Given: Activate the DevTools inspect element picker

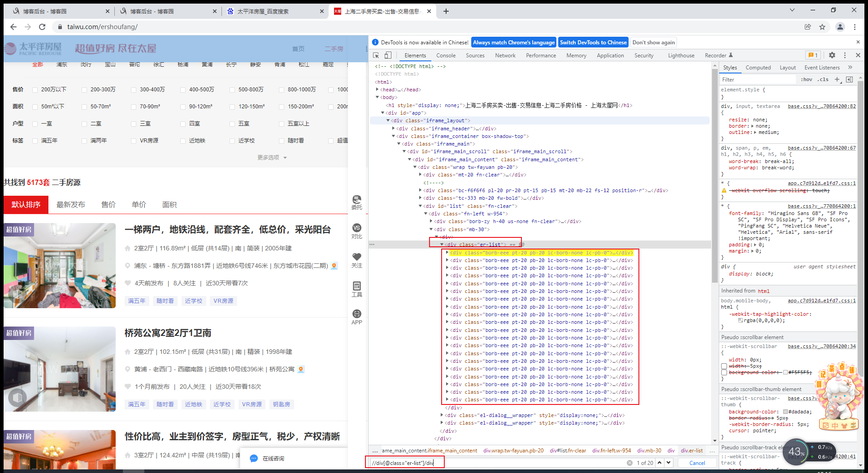Looking at the screenshot, I should click(x=376, y=55).
